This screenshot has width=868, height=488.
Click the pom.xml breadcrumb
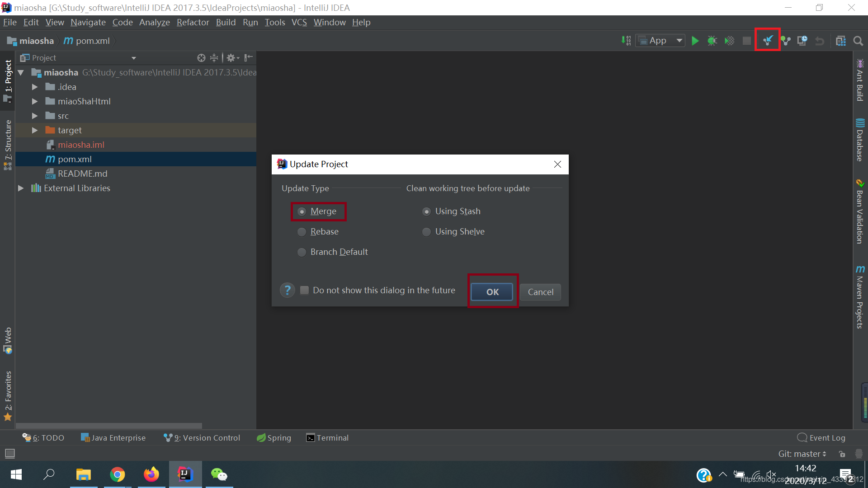(87, 41)
